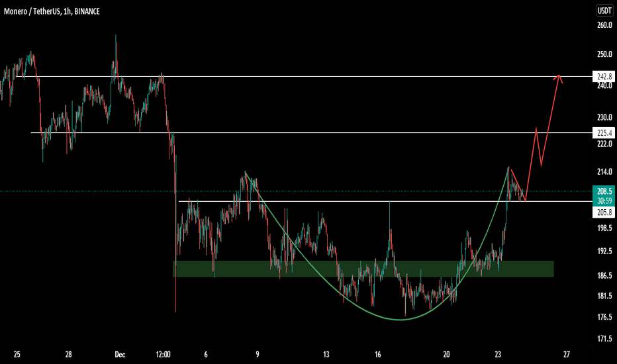Select the horizontal line at 205.8
Viewport: 617px width, 364px height.
tap(385, 201)
